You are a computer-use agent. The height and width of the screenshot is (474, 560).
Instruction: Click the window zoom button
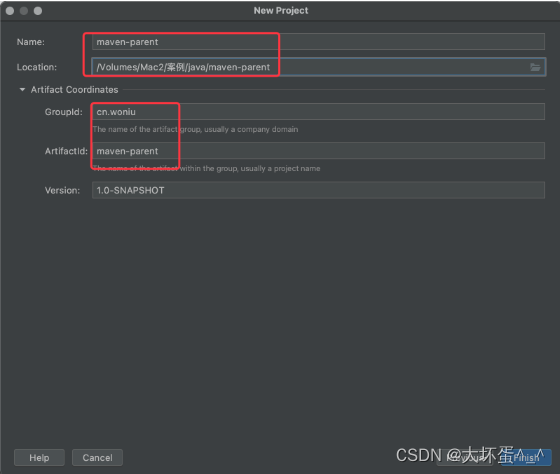click(x=38, y=11)
